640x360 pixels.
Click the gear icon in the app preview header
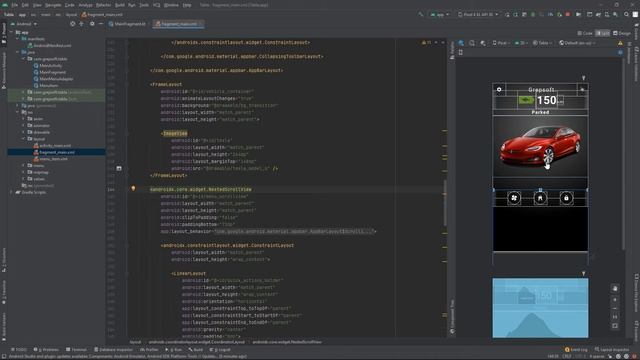coord(499,89)
